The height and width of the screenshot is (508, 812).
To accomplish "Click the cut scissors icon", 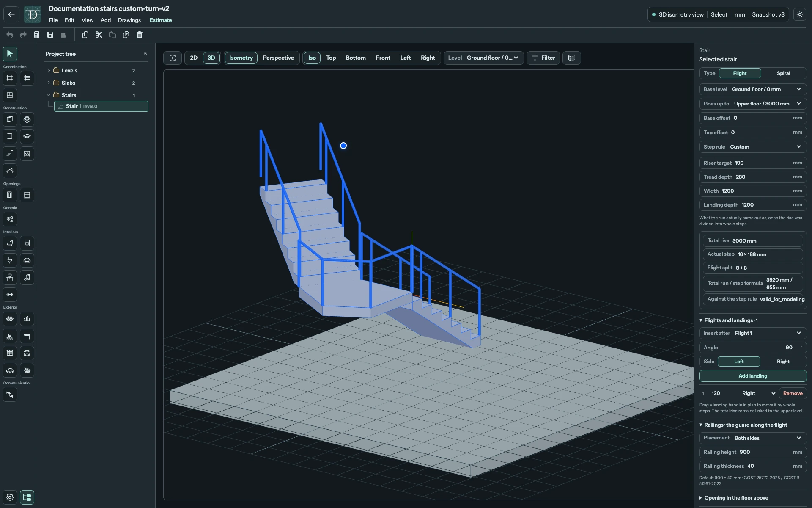I will (99, 35).
